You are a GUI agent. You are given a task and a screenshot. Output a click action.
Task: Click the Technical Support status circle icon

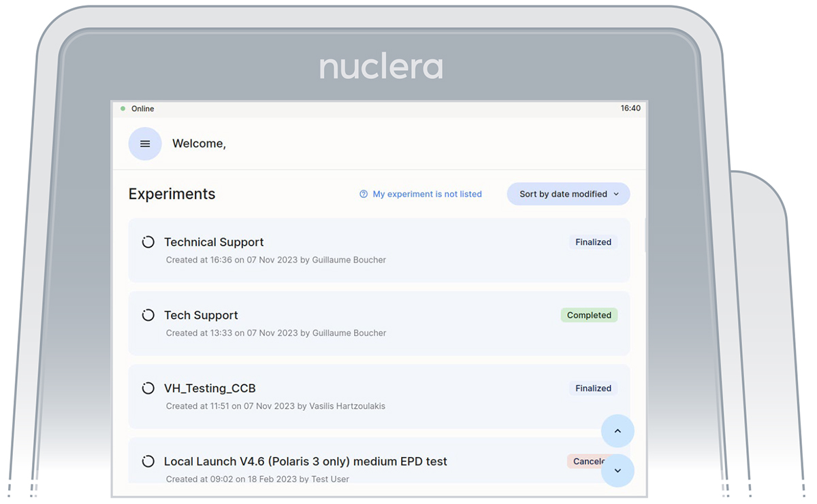tap(148, 242)
